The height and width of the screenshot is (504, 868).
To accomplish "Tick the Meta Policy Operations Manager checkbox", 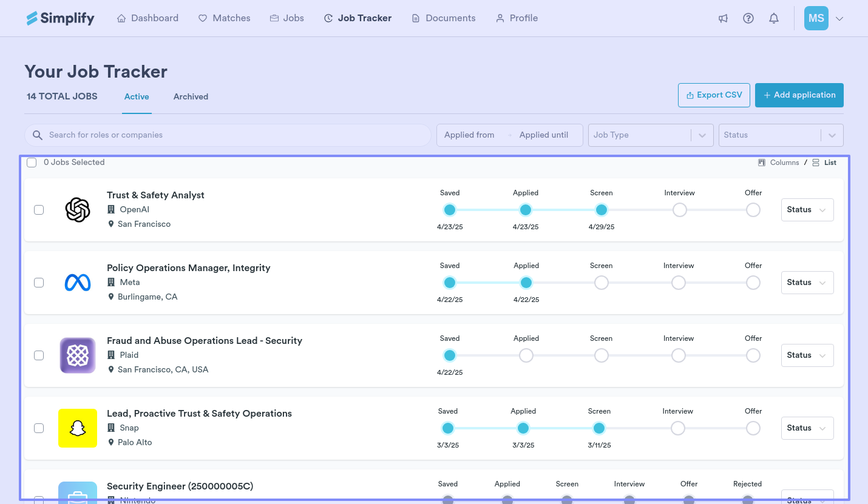I will pyautogui.click(x=39, y=283).
